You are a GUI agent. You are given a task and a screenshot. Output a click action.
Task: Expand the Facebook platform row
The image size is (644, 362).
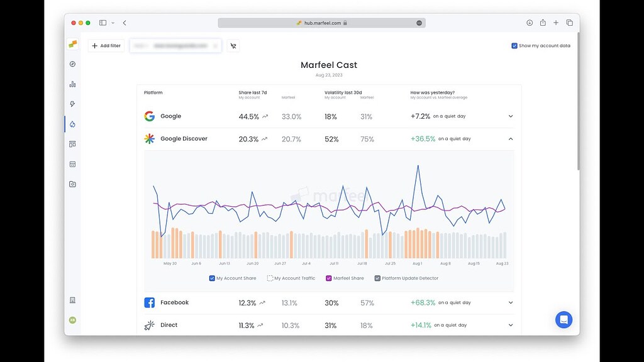coord(511,302)
